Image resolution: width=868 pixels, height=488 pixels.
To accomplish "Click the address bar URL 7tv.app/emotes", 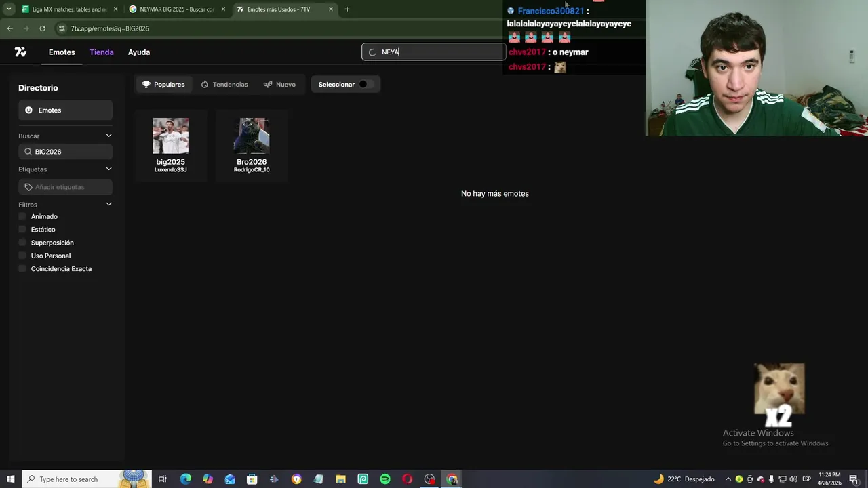I will click(x=110, y=28).
